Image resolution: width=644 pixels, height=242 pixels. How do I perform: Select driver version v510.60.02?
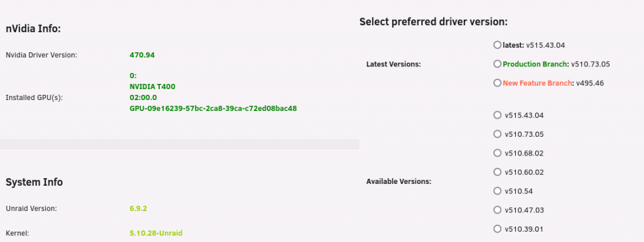(x=497, y=172)
